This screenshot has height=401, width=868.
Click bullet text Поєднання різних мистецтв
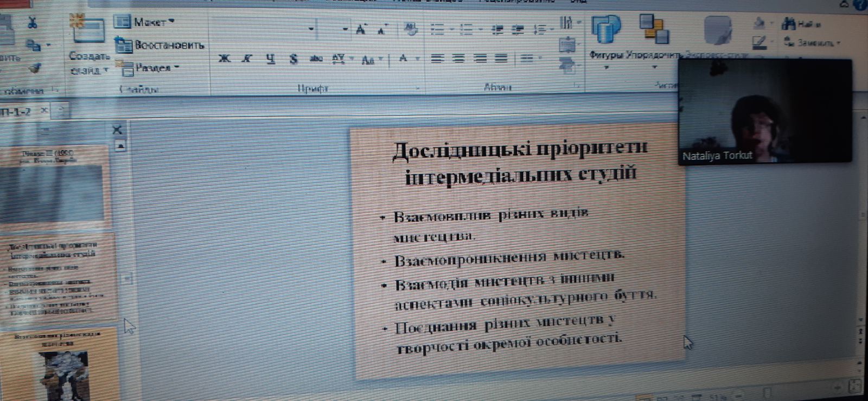coord(506,324)
